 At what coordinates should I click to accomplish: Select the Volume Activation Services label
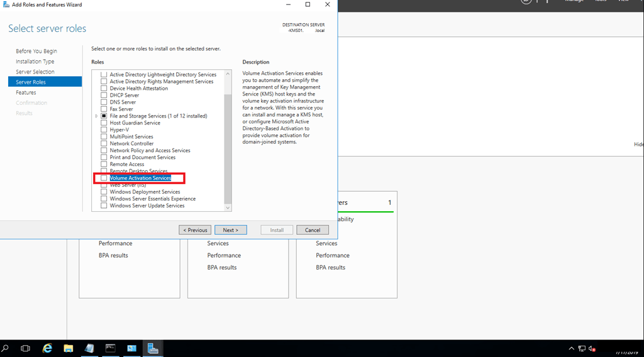140,178
